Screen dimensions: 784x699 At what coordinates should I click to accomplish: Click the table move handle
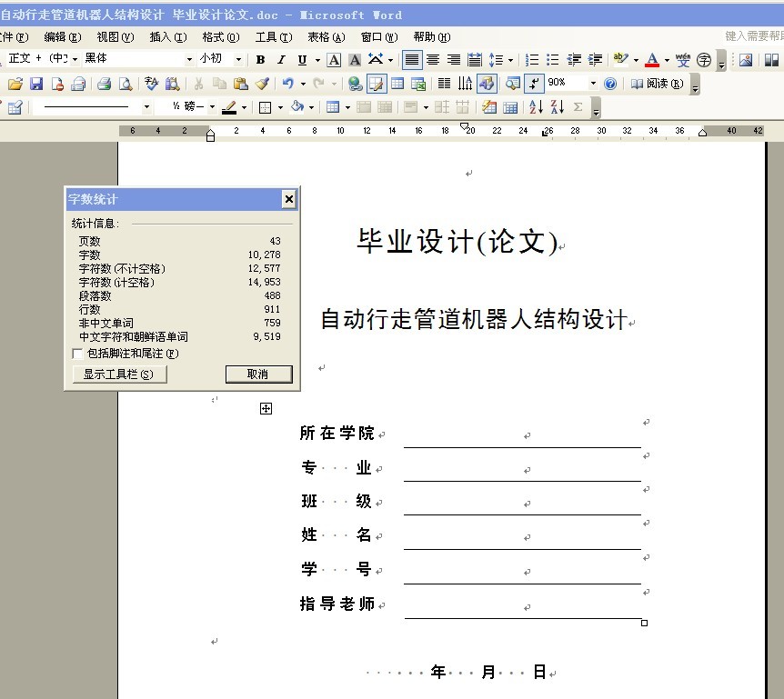point(266,409)
